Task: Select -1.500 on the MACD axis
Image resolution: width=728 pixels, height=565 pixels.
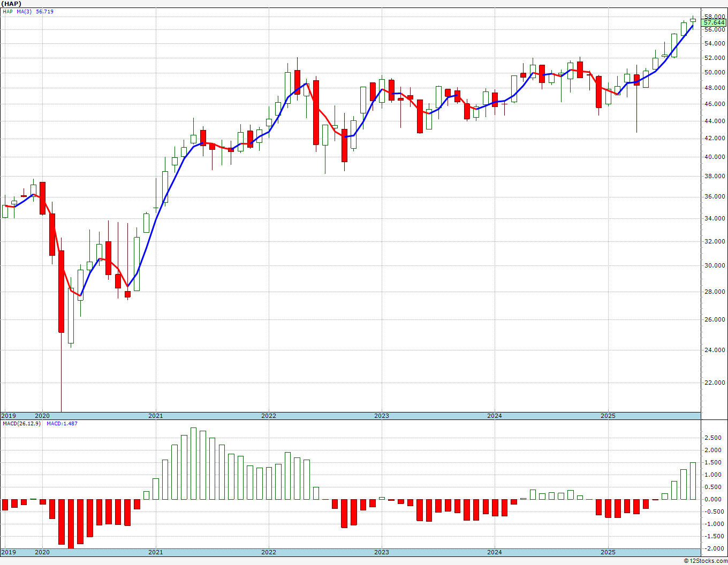Action: [x=715, y=536]
